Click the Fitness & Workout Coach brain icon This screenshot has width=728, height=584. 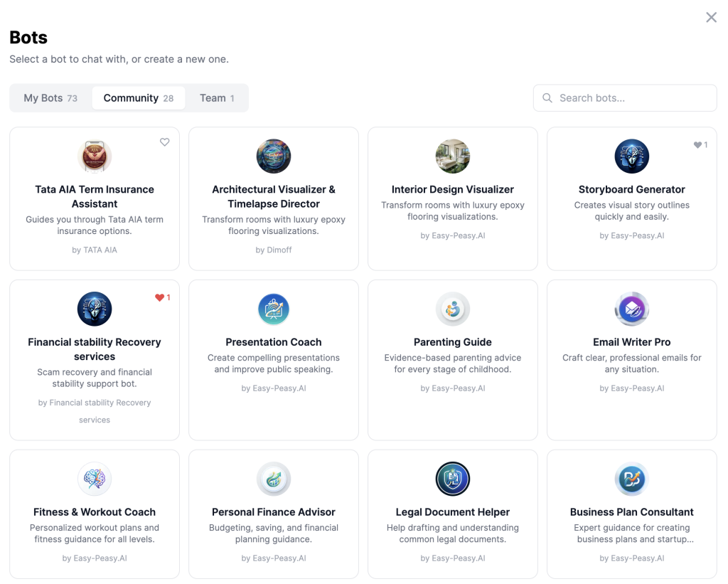pos(95,479)
